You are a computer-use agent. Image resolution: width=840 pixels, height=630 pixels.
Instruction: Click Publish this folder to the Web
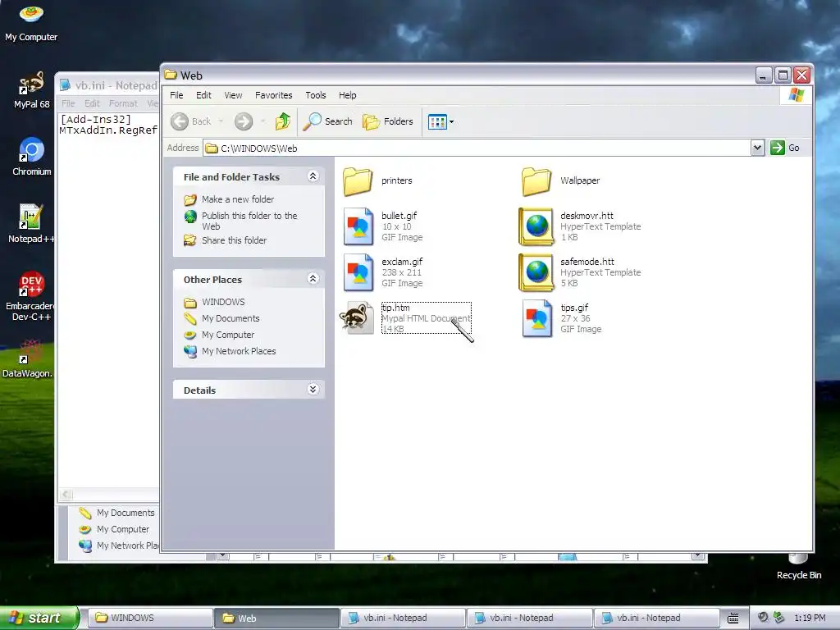pyautogui.click(x=249, y=221)
